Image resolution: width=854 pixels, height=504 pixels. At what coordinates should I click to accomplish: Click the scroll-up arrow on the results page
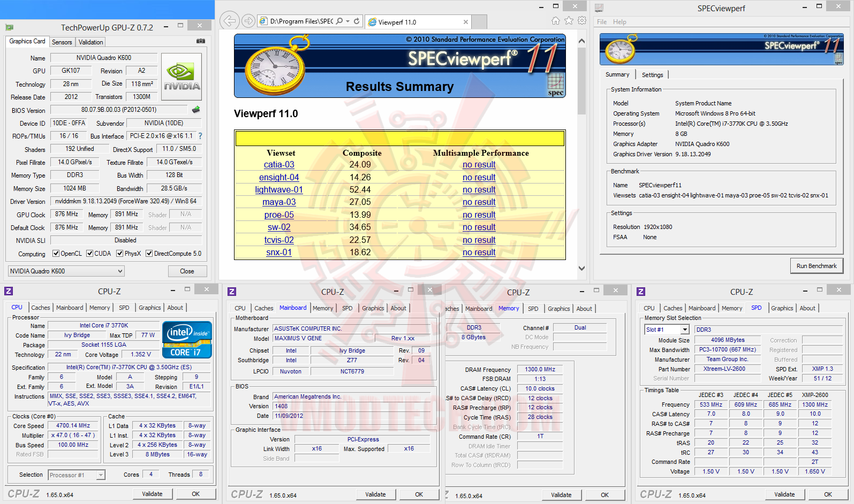pos(581,41)
